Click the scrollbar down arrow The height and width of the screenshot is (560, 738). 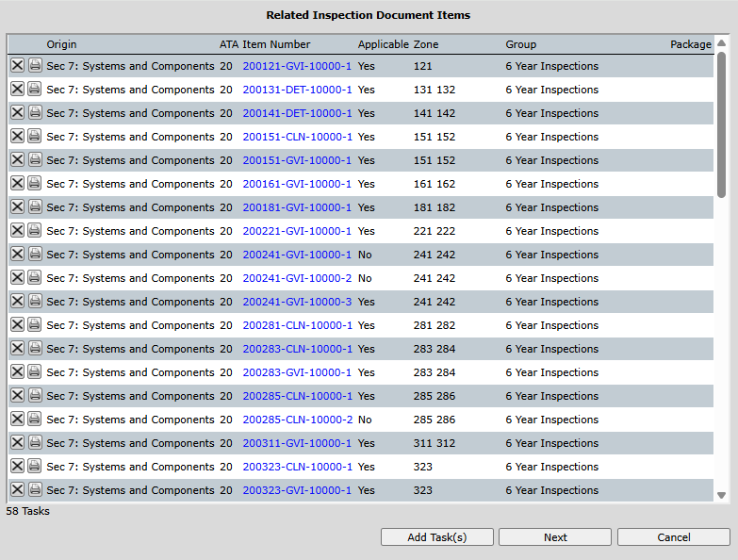point(722,495)
